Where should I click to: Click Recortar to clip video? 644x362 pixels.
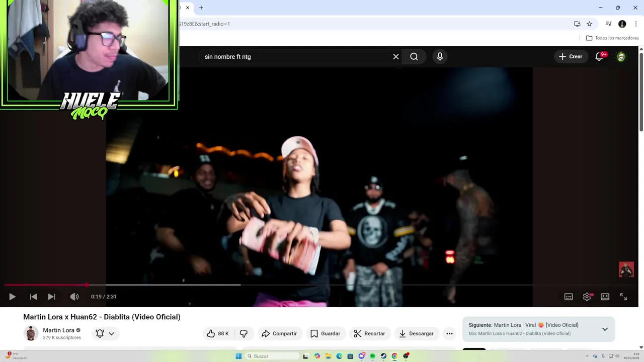point(369,333)
